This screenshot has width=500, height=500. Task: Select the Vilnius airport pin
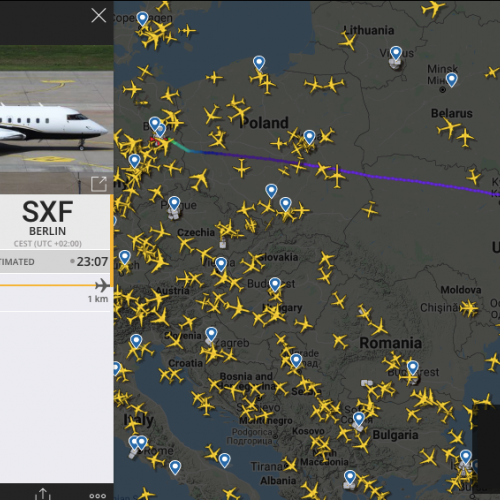(396, 54)
